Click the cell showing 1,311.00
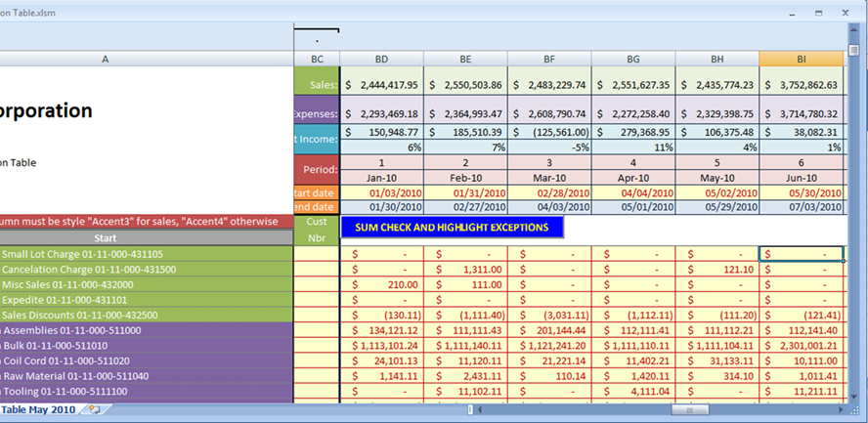868x423 pixels. coord(465,270)
